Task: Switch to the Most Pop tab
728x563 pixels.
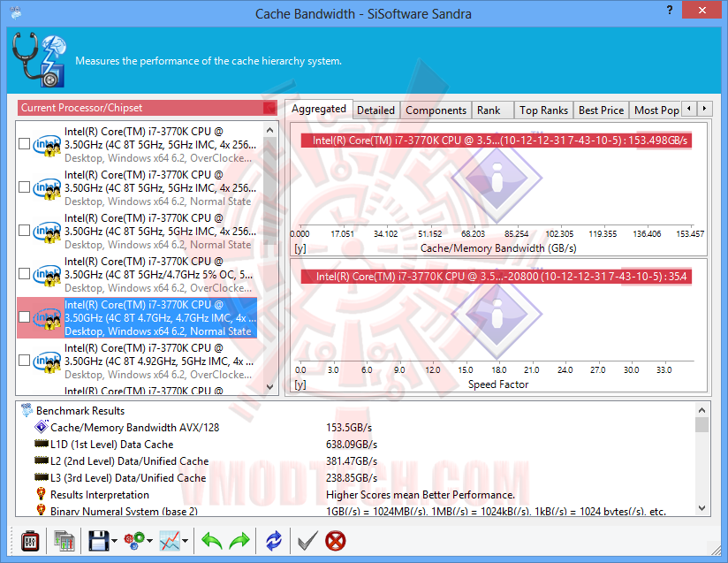Action: pos(656,110)
